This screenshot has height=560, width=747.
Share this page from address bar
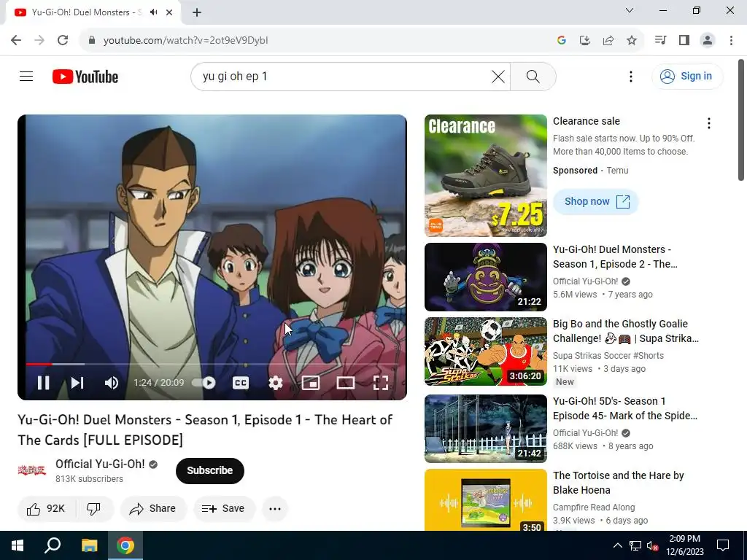pyautogui.click(x=608, y=40)
